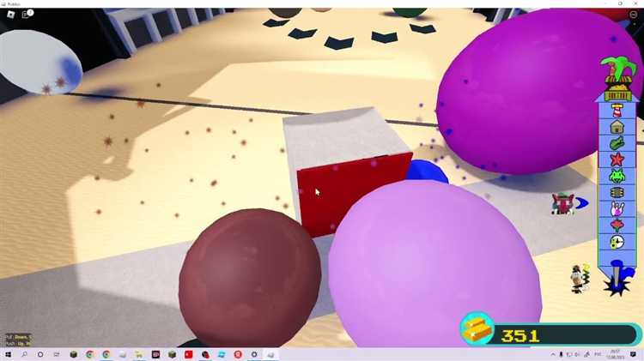Select the red starfish stage icon

point(617,159)
